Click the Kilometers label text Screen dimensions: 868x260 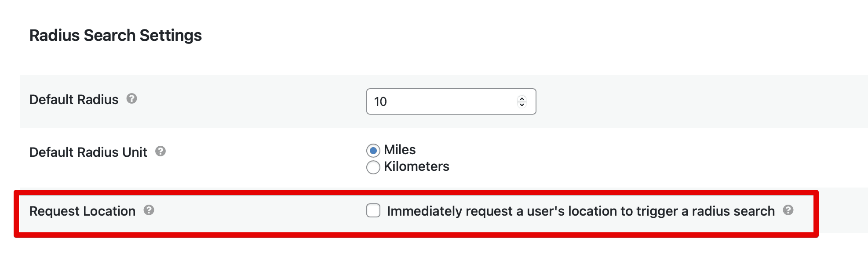click(x=416, y=166)
